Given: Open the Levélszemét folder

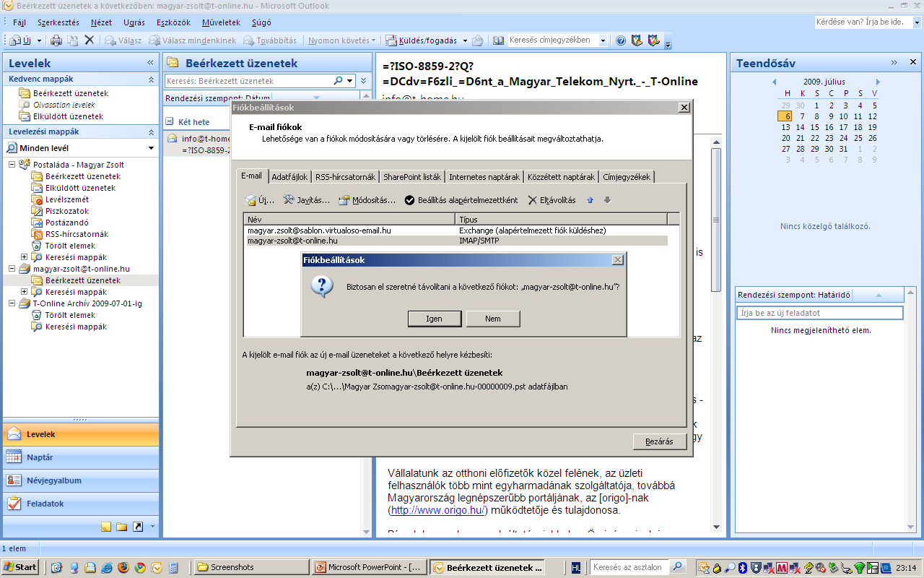Looking at the screenshot, I should [x=67, y=199].
